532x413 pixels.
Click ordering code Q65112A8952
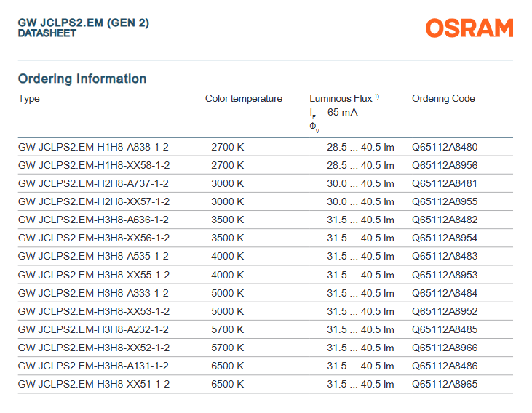(445, 310)
